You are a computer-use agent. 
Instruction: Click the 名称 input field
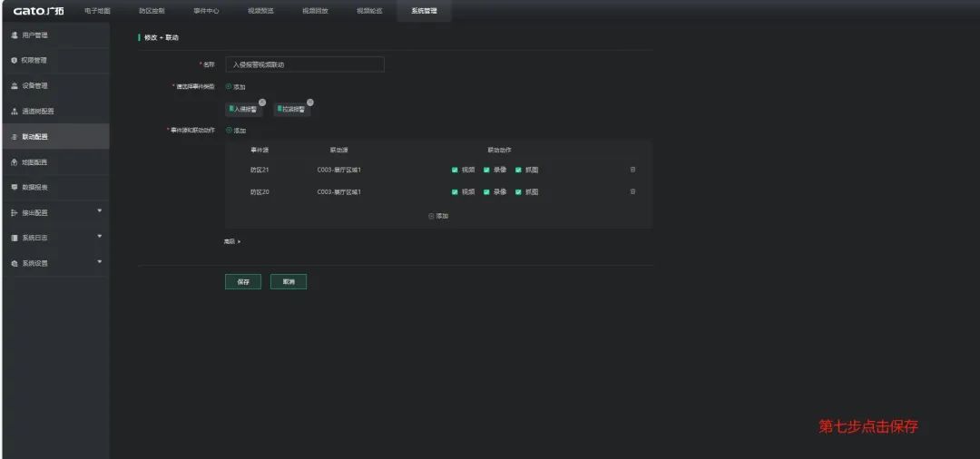point(304,64)
